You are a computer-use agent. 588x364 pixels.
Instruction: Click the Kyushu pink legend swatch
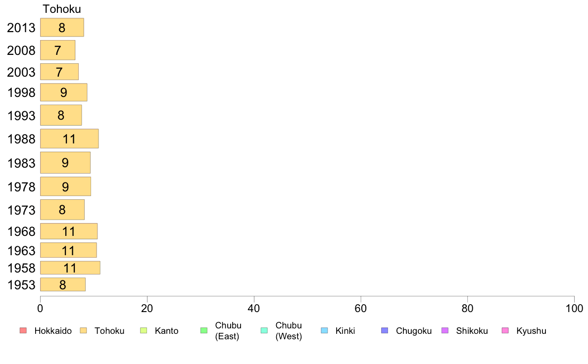[x=505, y=330]
